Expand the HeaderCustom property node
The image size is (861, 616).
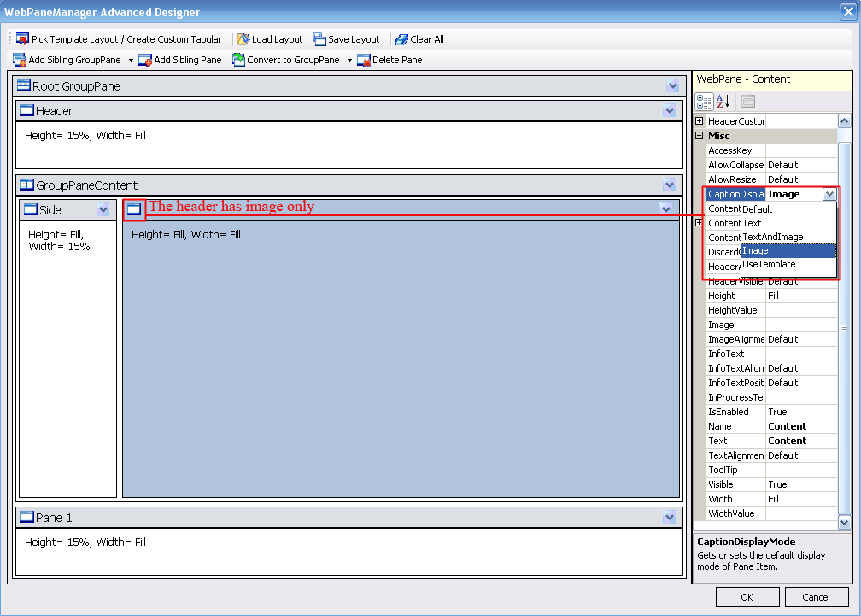pos(700,121)
